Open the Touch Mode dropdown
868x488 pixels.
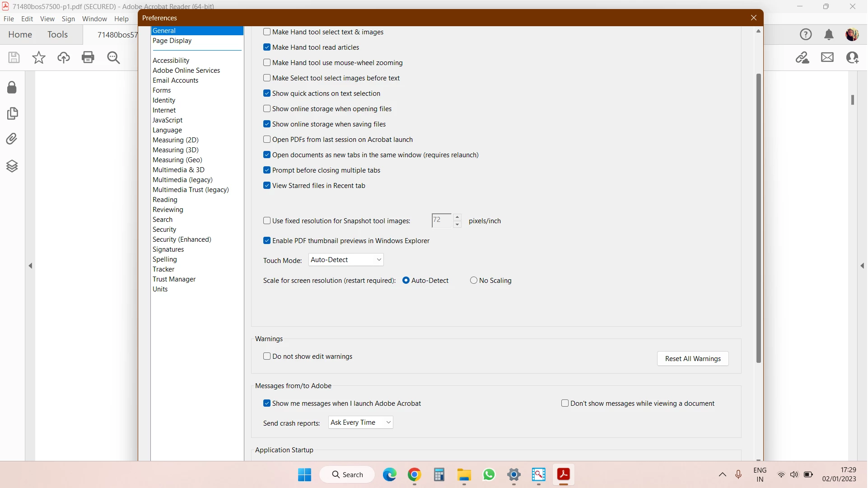346,260
